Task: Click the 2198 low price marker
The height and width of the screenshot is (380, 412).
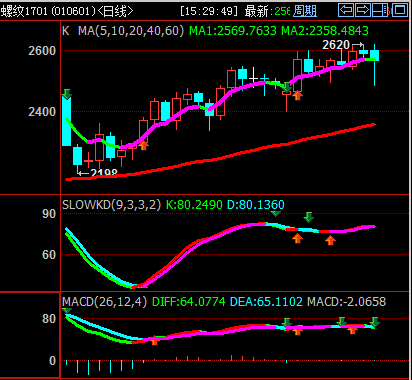Action: click(104, 173)
